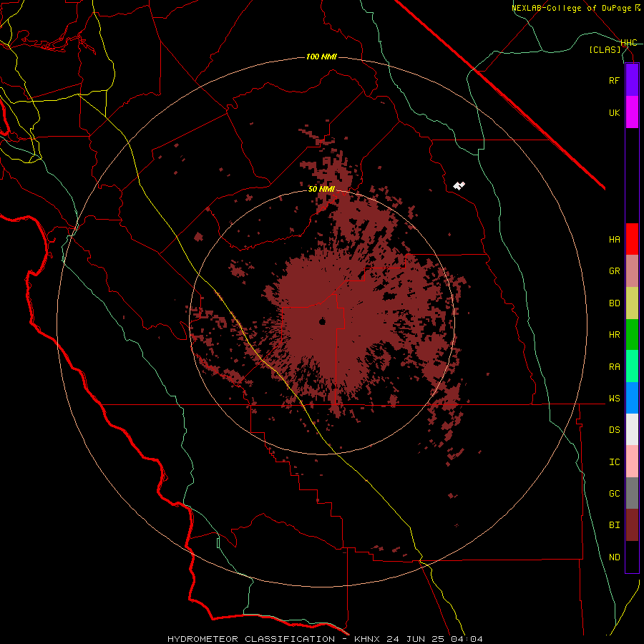Click the HR legend label
The image size is (644, 644).
tap(614, 335)
